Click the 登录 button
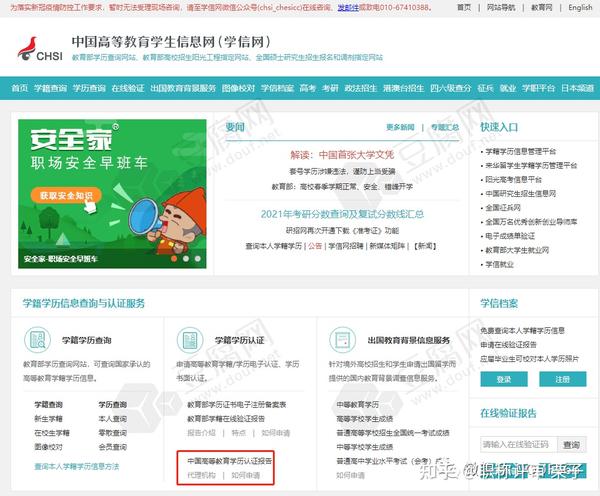Viewport: 600px width, 496px height. 504,379
